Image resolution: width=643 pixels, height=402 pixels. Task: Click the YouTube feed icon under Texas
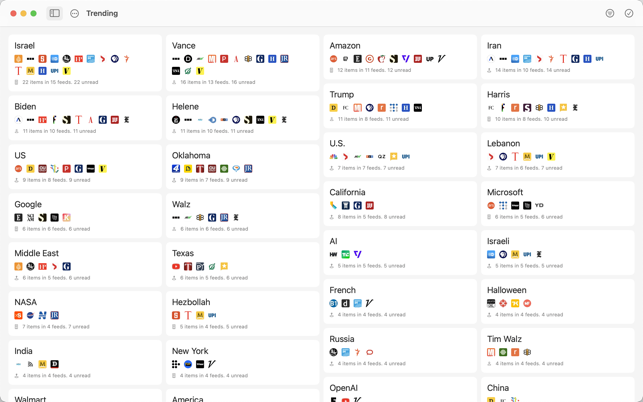point(176,267)
